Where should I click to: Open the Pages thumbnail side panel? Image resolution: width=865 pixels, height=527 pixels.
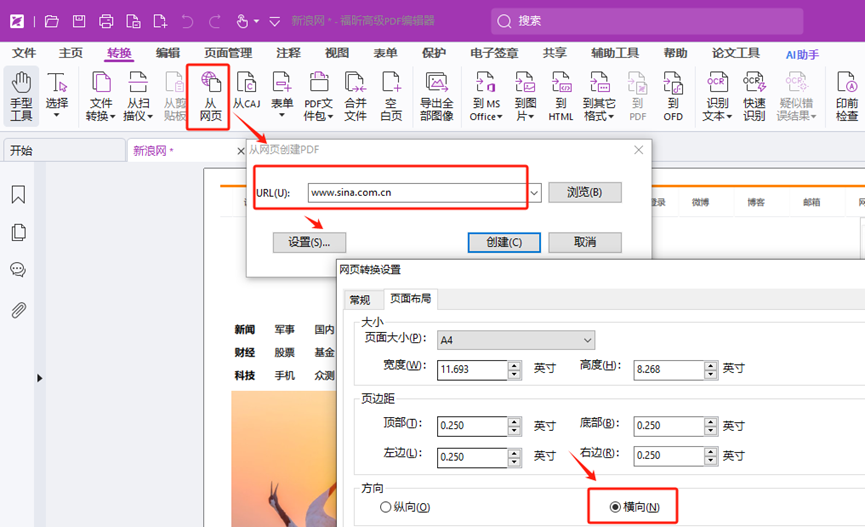[x=18, y=232]
